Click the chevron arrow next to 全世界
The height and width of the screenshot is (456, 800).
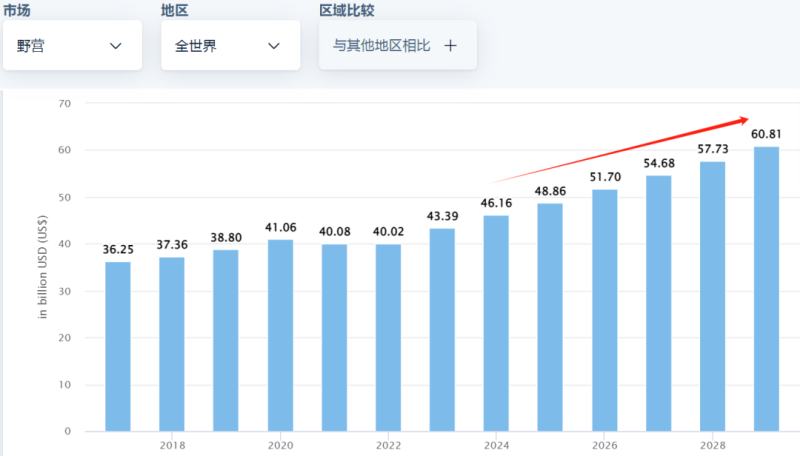[274, 46]
